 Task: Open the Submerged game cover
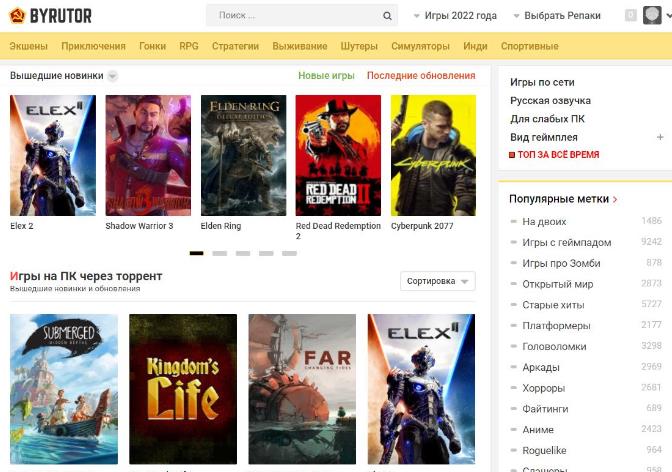tap(64, 389)
